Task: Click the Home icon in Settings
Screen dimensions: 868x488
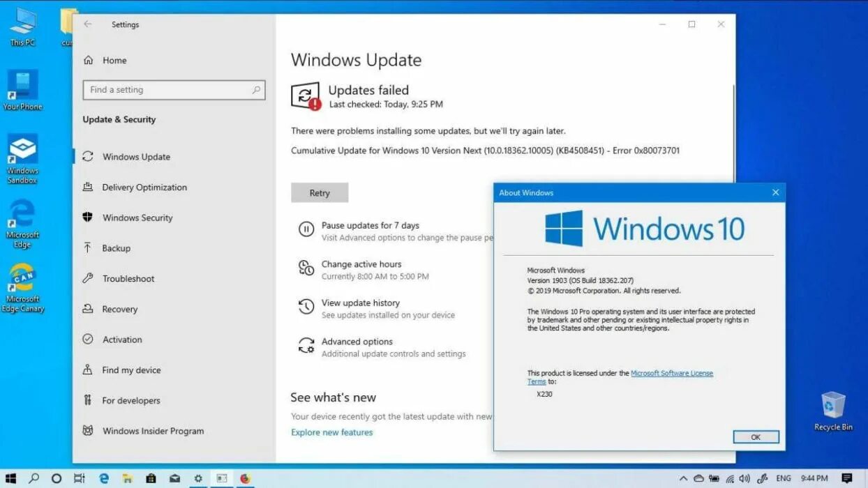Action: (x=89, y=61)
